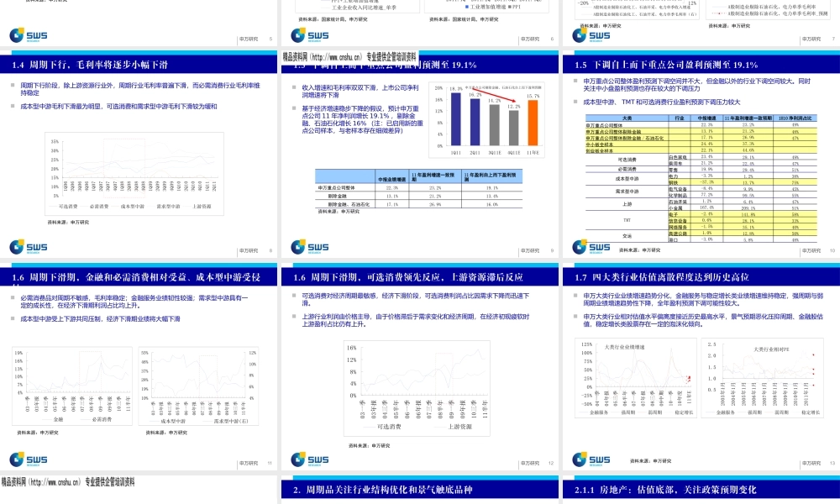
Task: Select slide title '1.4 周期下行，毛利率将逐步小幅下滑'
Action: coord(90,65)
